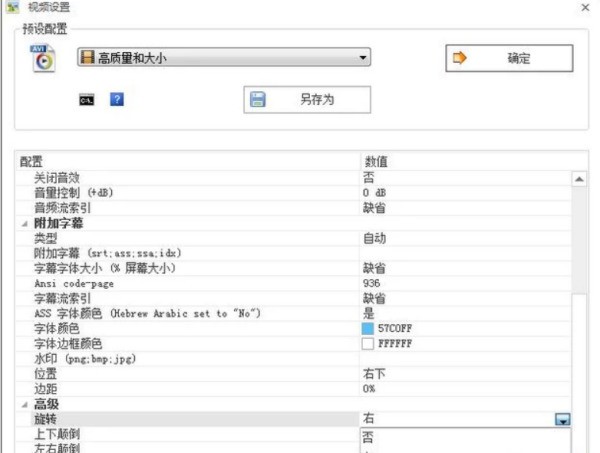
Task: Select the 边距 row
Action: [294, 389]
